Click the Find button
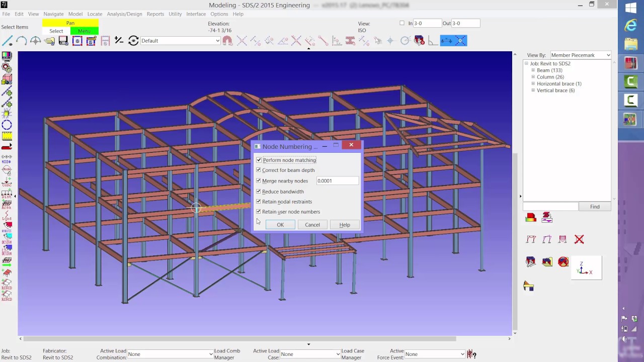Viewport: 644px width, 362px height. [595, 207]
